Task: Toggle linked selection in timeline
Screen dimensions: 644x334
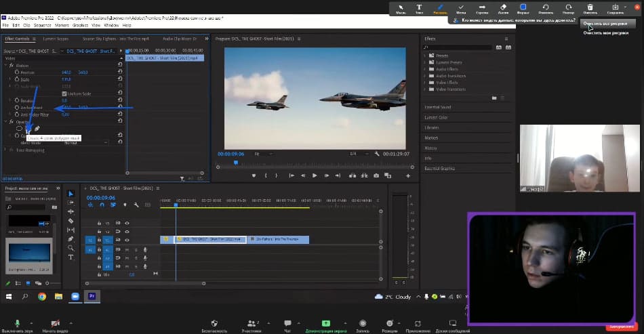Action: [113, 205]
